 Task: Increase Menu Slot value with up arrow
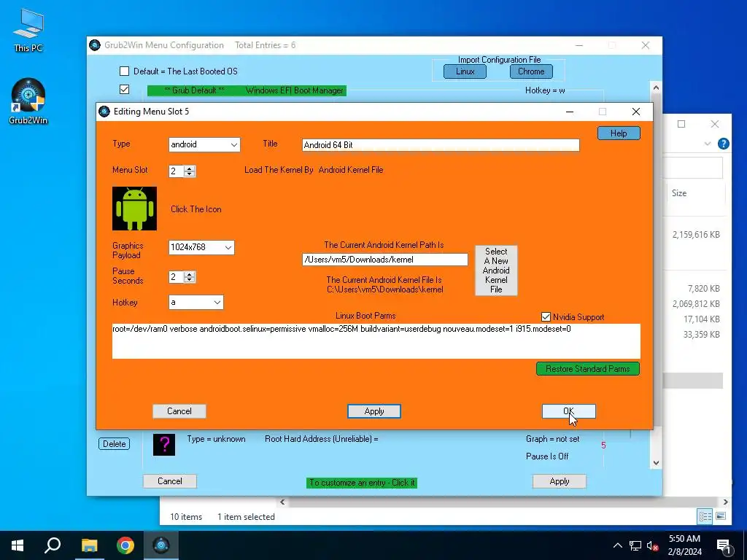(x=190, y=168)
